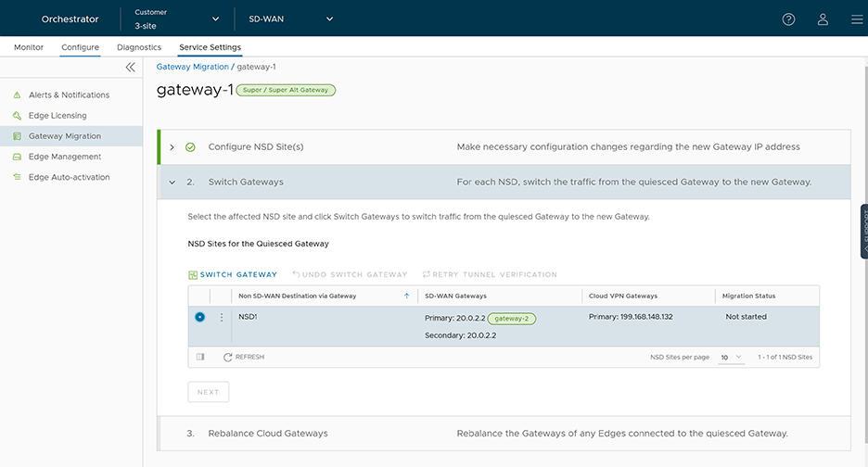Expand the Configure NSD Site(s) step
868x467 pixels.
pos(172,147)
